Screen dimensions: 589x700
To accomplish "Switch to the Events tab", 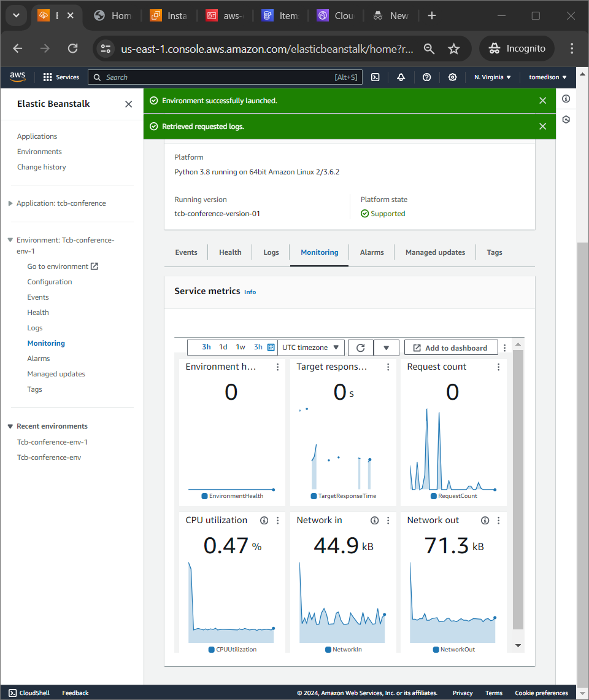I will pos(186,253).
